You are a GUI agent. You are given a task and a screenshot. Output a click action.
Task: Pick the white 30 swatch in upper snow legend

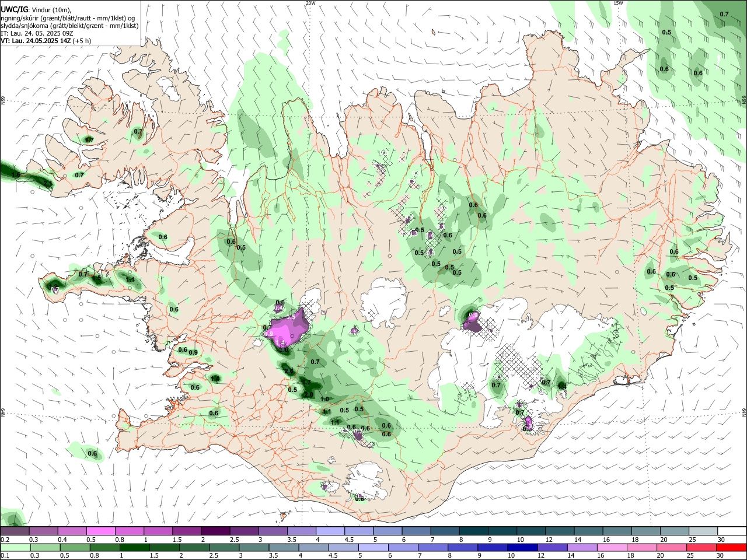732,531
